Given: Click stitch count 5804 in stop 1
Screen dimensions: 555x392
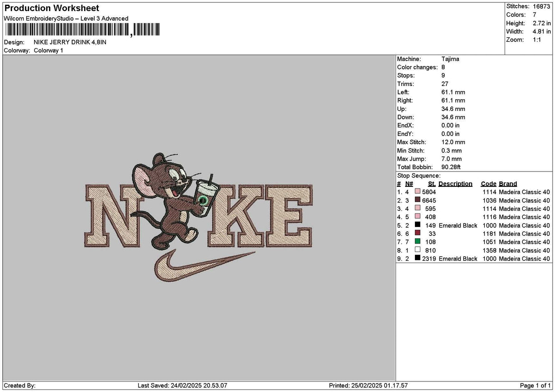Looking at the screenshot, I should pyautogui.click(x=429, y=192).
